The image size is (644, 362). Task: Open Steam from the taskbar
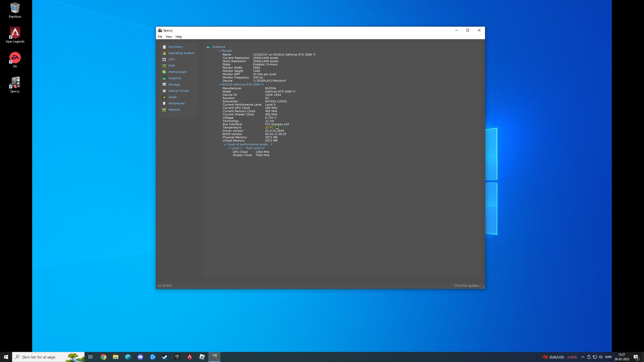[165, 357]
